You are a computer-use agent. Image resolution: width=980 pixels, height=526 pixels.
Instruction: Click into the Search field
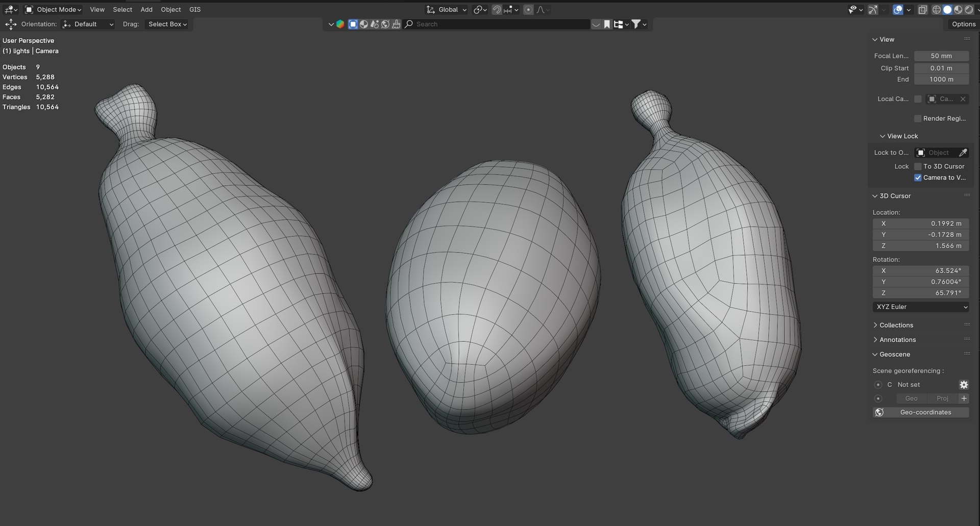496,24
